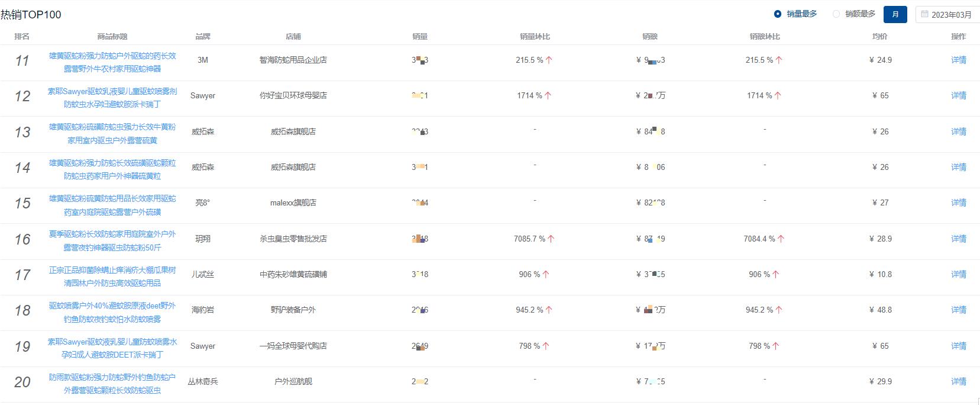Click the red up arrow beside 7085.7 %
The image size is (980, 405).
click(551, 239)
